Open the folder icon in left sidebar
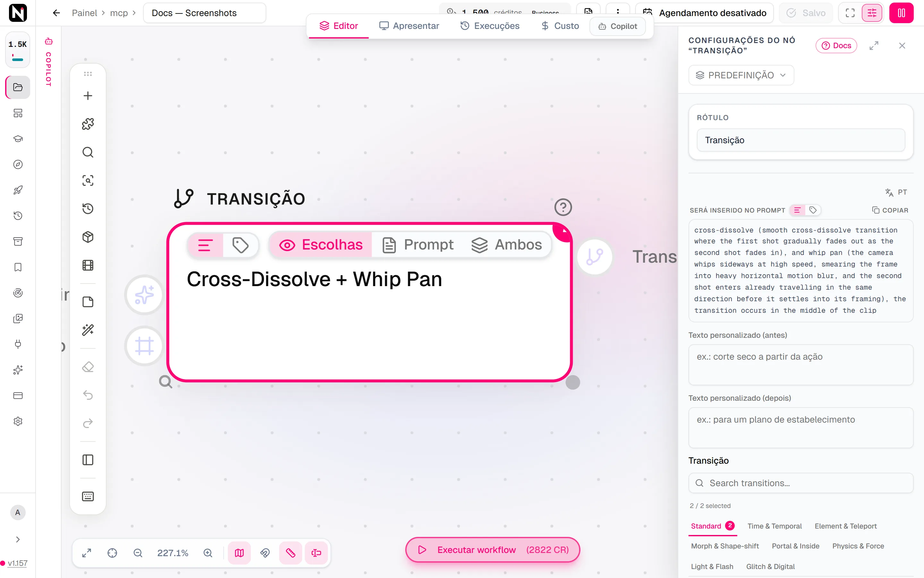Viewport: 924px width, 578px height. tap(18, 87)
